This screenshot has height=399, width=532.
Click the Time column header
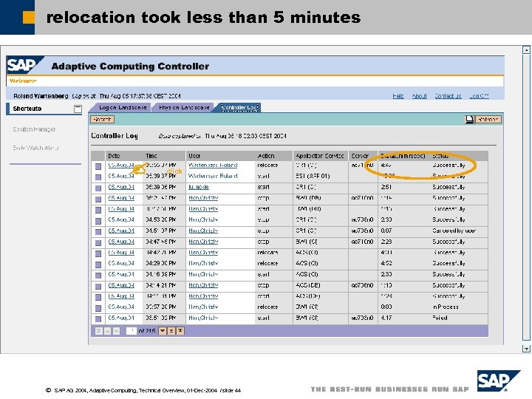click(151, 156)
